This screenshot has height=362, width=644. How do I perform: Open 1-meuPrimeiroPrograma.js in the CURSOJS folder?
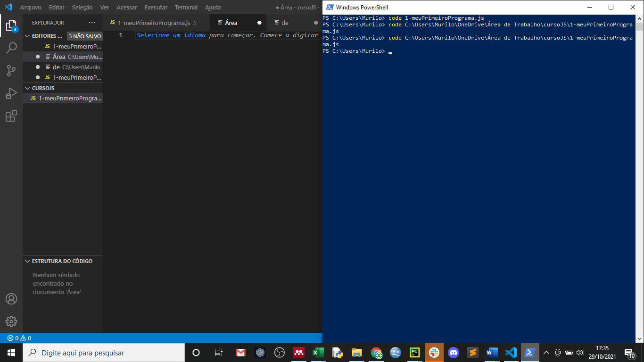point(62,98)
